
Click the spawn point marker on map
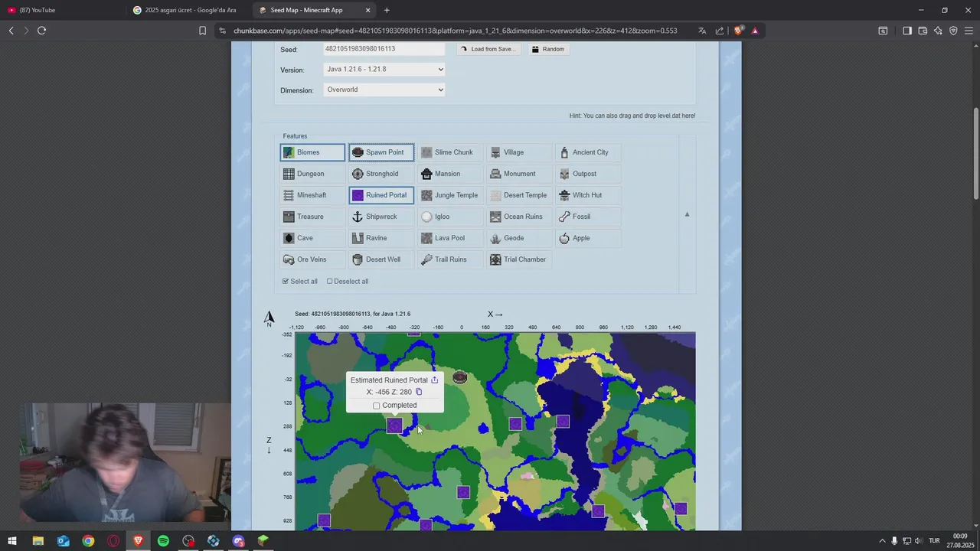pyautogui.click(x=459, y=377)
